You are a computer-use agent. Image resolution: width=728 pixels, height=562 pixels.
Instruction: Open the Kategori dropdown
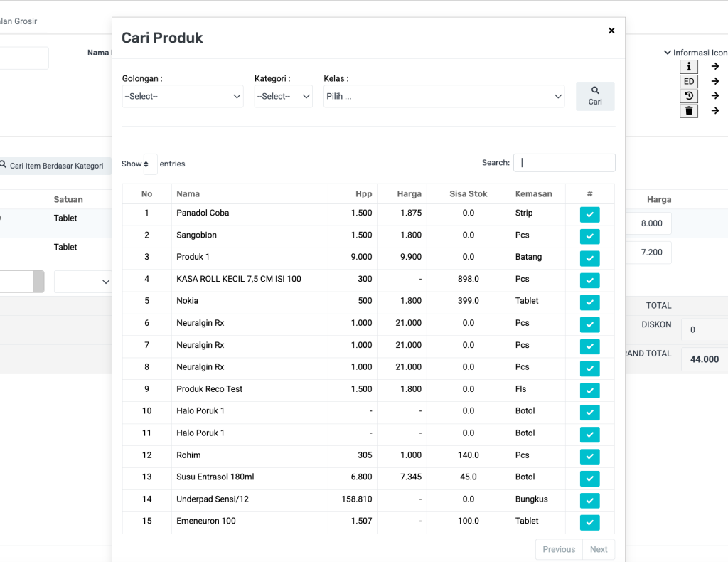point(283,96)
